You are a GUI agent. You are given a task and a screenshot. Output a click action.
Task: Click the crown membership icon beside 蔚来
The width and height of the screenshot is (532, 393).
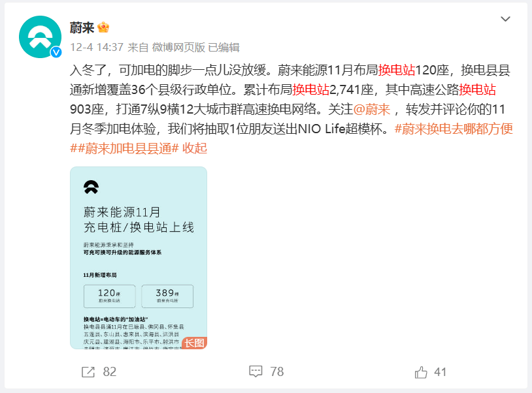pyautogui.click(x=103, y=27)
